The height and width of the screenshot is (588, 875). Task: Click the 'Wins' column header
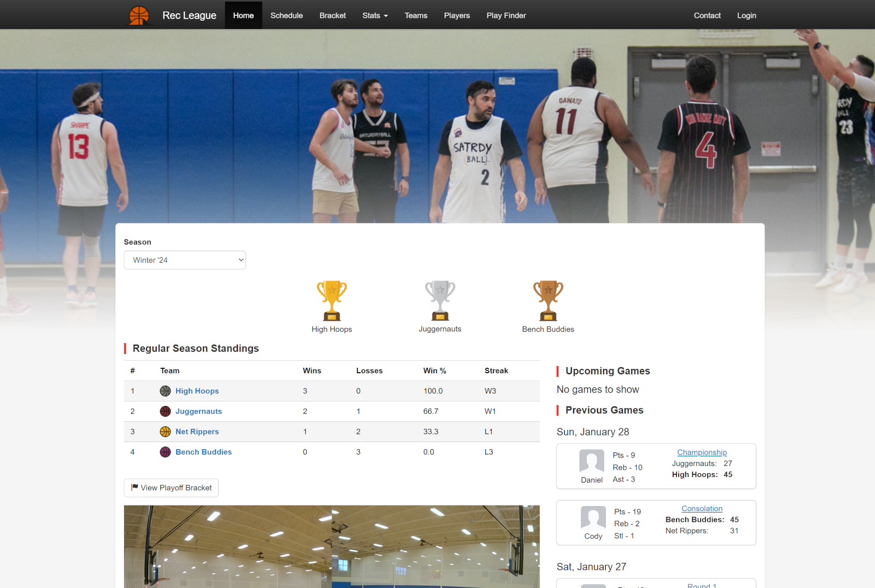point(312,371)
